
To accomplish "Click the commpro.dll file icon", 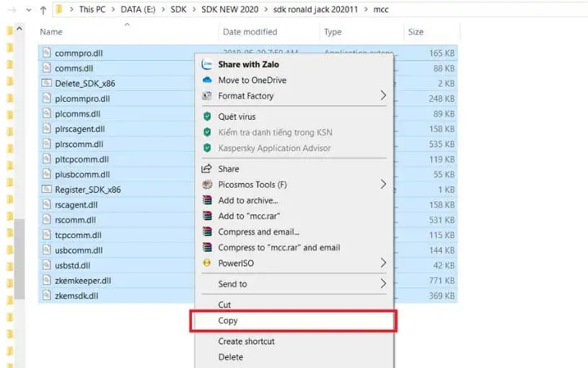I will [x=46, y=53].
